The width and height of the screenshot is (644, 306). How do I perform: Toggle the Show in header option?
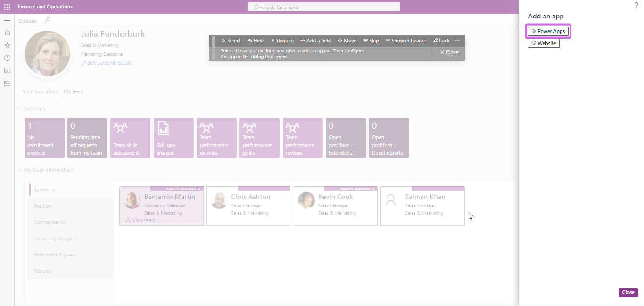click(405, 41)
